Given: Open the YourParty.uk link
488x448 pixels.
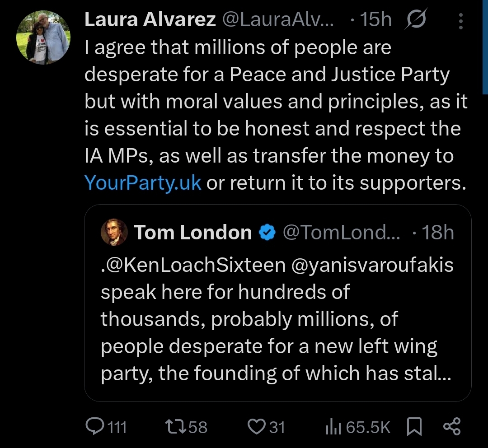Looking at the screenshot, I should (143, 184).
